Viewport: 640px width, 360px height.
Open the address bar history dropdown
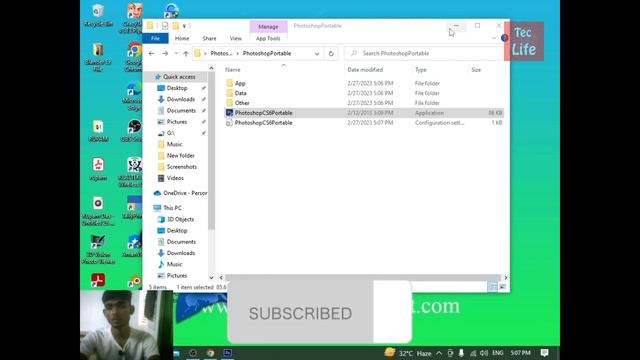(x=317, y=53)
